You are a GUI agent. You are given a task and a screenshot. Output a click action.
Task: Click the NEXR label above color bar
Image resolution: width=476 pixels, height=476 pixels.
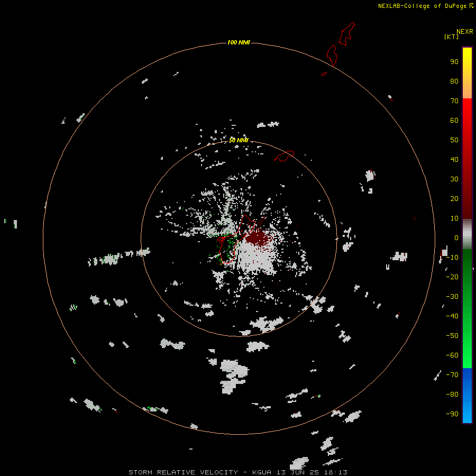[x=465, y=32]
